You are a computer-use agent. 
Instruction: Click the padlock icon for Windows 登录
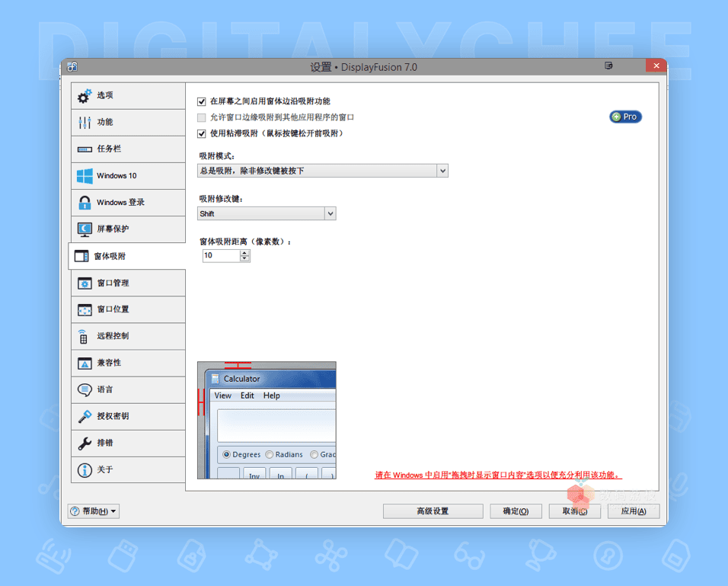pyautogui.click(x=85, y=203)
